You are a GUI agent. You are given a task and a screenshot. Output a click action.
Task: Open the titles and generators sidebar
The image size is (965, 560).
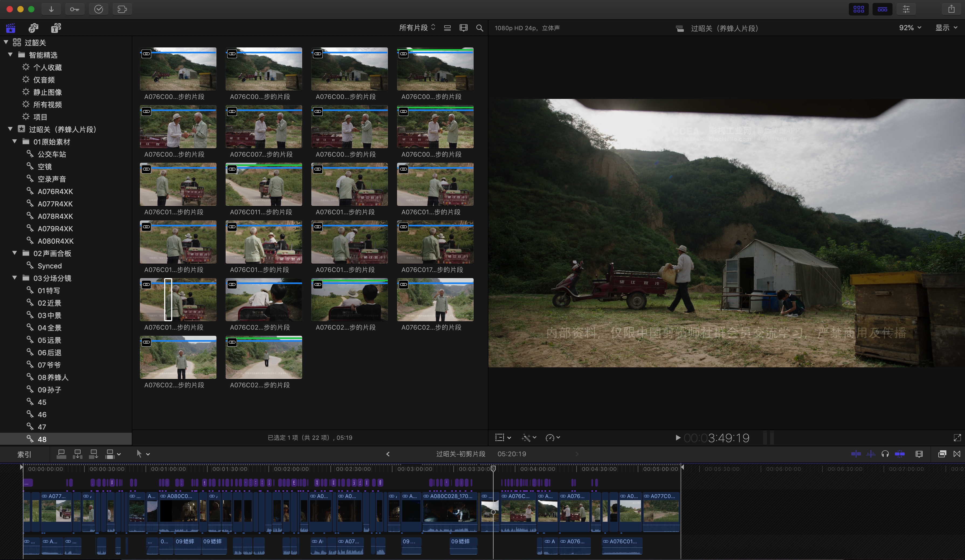click(56, 28)
